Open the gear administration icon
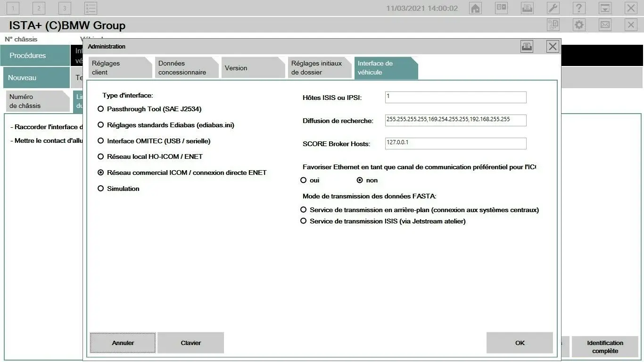 click(x=579, y=25)
